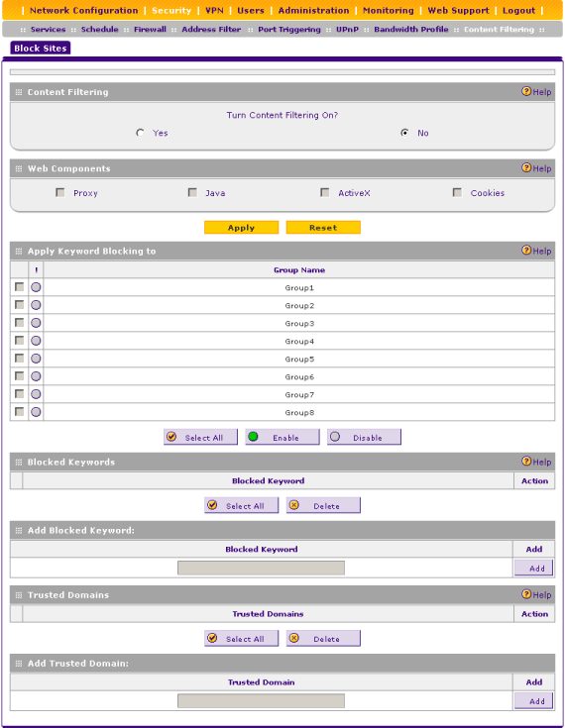Open Help for Blocked Keywords section
The width and height of the screenshot is (565, 728).
pos(536,462)
